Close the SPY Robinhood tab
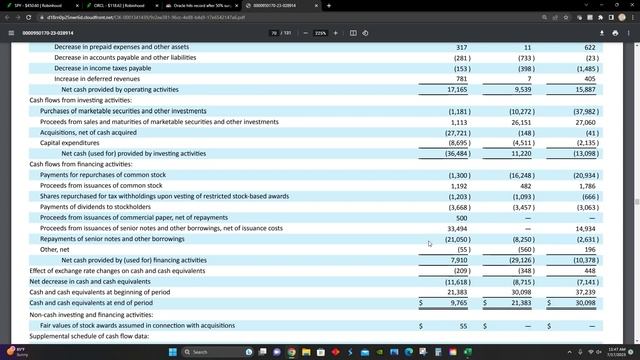The width and height of the screenshot is (640, 360). [x=77, y=6]
